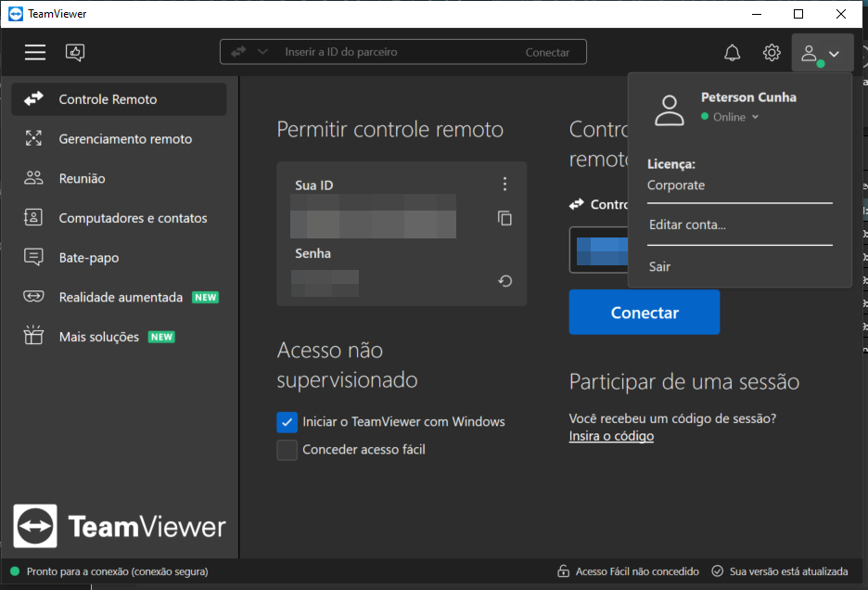Click the Controle Remoto double-arrow sidebar icon

pyautogui.click(x=33, y=98)
